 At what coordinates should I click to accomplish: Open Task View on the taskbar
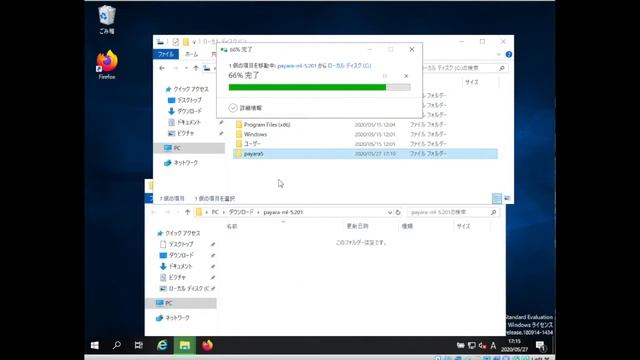[139, 345]
